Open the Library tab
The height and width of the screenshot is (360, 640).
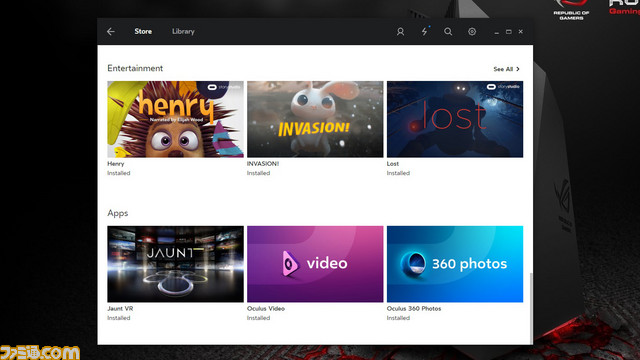point(183,31)
